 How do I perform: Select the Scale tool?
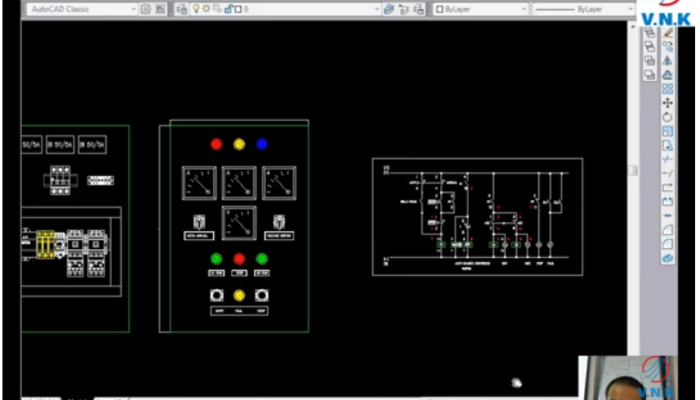667,132
